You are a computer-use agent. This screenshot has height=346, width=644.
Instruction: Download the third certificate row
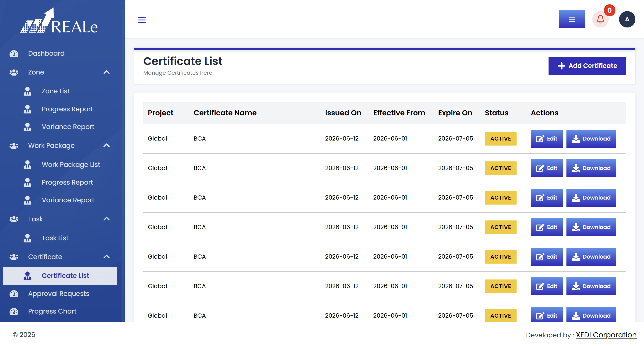(591, 198)
